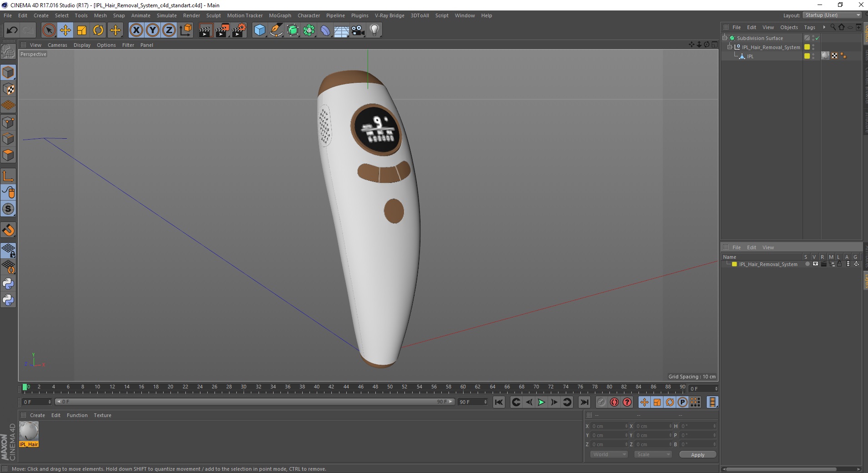868x473 pixels.
Task: Open the upper Python script icon
Action: pyautogui.click(x=8, y=284)
